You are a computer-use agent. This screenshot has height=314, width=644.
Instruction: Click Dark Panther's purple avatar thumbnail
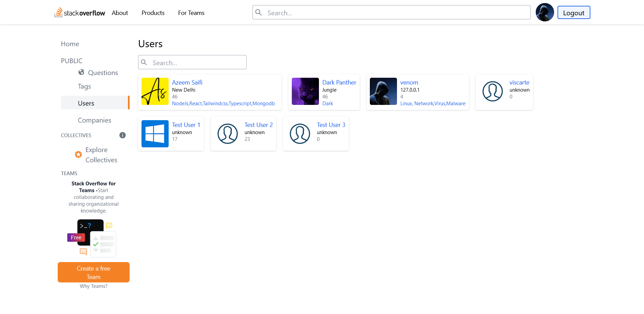coord(305,91)
